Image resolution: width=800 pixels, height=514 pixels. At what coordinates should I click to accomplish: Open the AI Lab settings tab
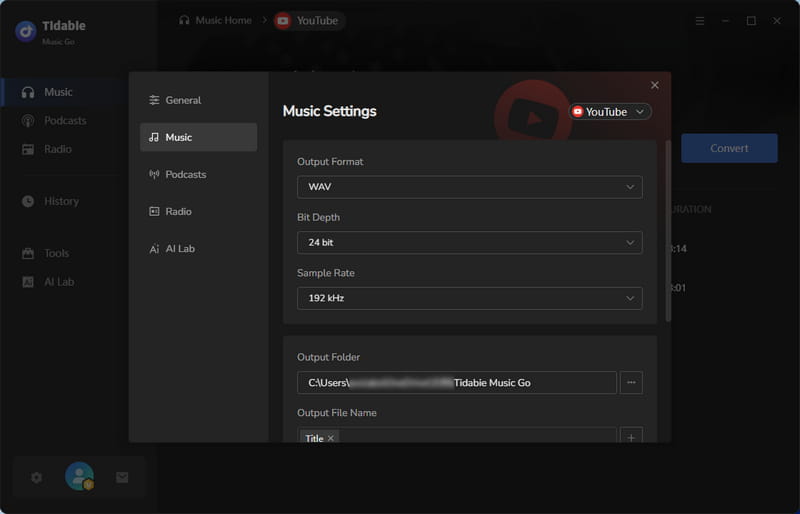[x=198, y=249]
